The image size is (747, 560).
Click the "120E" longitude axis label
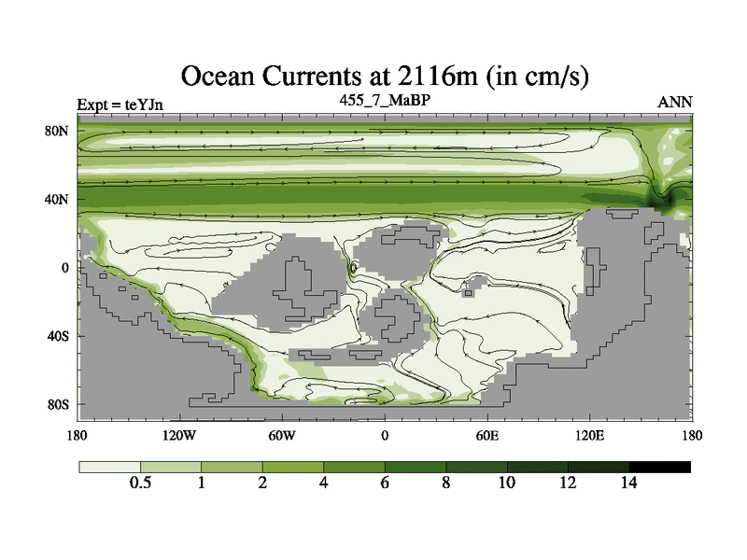point(589,436)
